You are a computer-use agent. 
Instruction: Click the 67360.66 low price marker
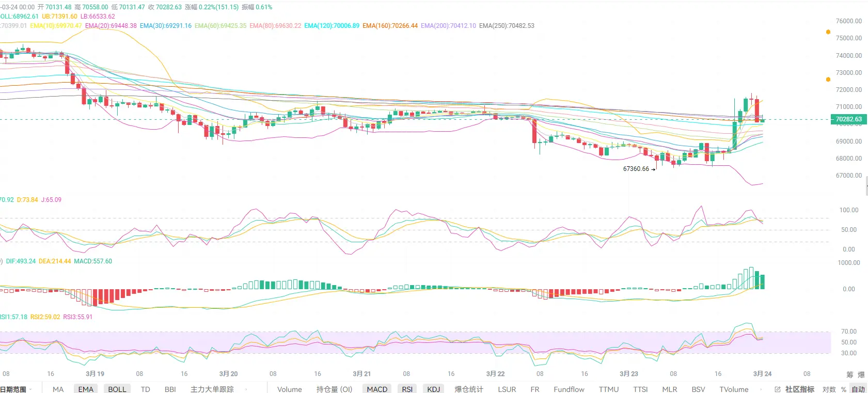[x=636, y=169]
